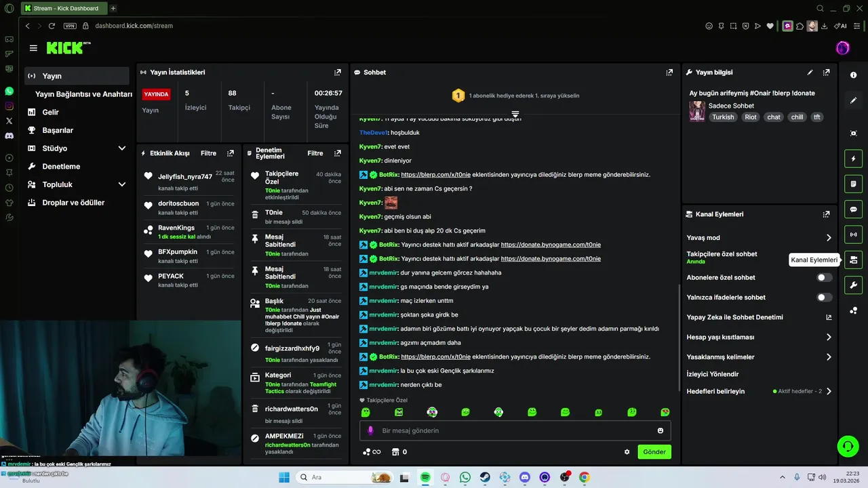Click the broadcast signal icon in right sidebar

(x=854, y=235)
